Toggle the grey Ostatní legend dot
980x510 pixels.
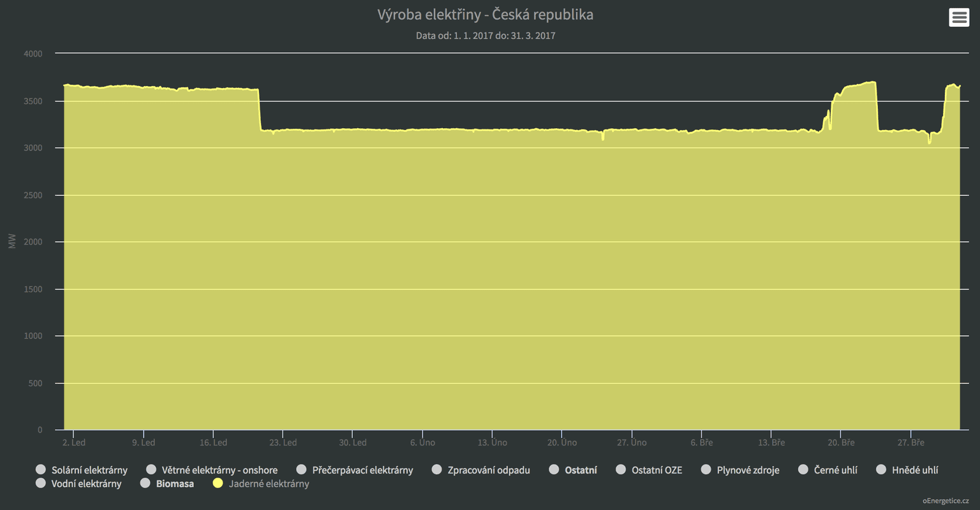point(554,470)
